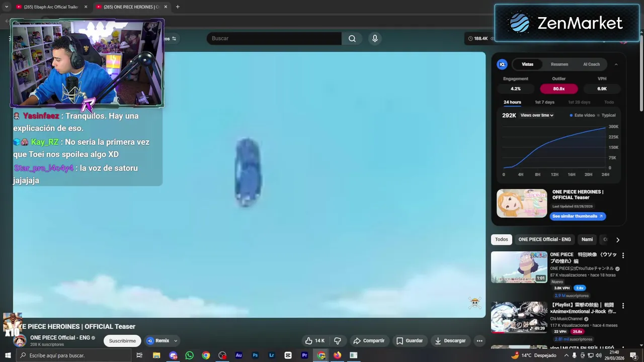Select the Resumen tab
The image size is (644, 362).
[559, 64]
